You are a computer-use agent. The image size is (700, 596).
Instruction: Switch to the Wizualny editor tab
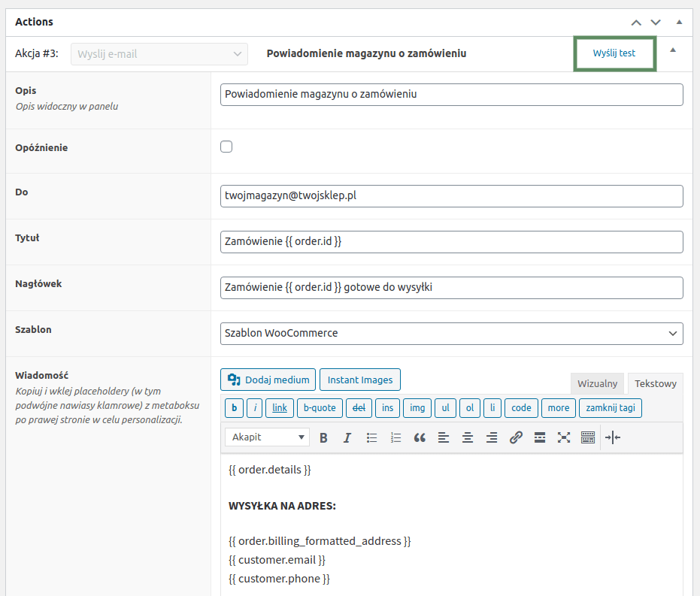tap(597, 383)
